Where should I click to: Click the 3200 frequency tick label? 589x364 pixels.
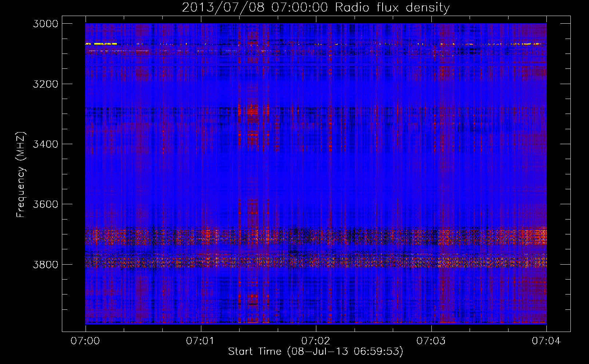(x=46, y=84)
